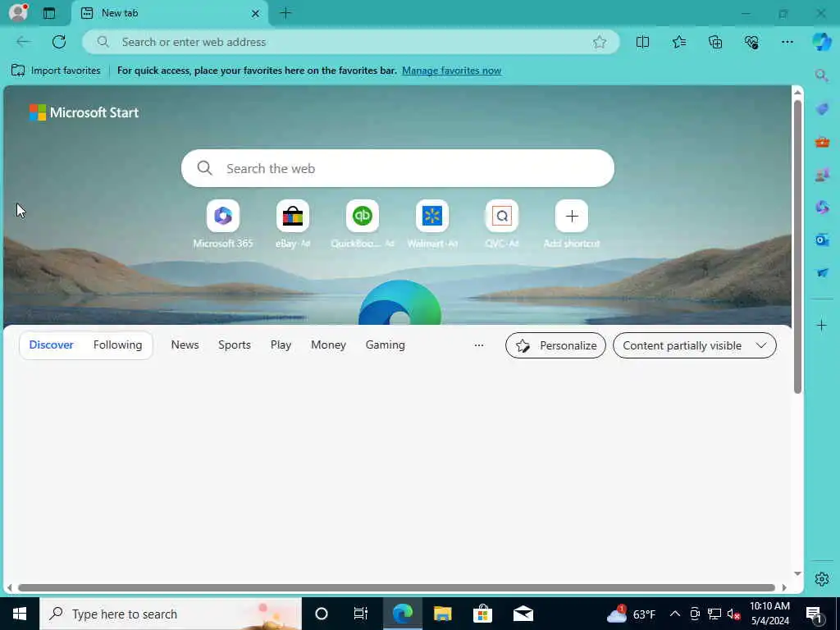Add a sidebar app with plus
The width and height of the screenshot is (840, 630).
click(822, 325)
